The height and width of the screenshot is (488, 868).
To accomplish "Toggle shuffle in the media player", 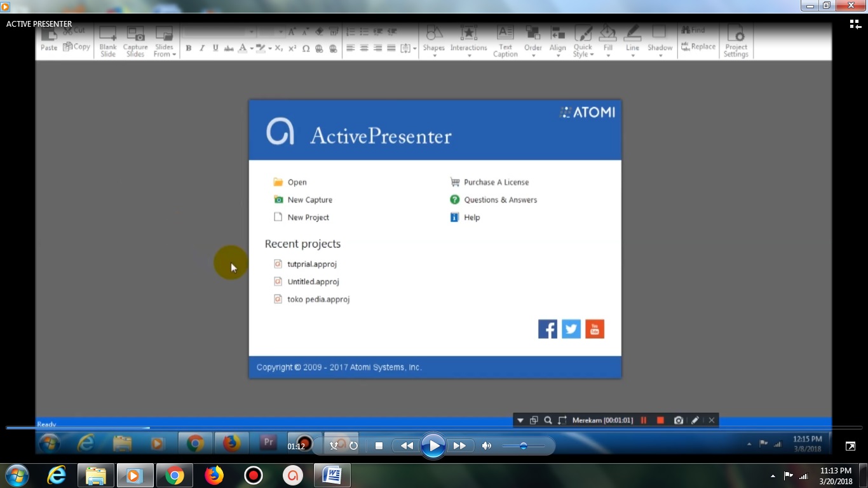I will [334, 446].
